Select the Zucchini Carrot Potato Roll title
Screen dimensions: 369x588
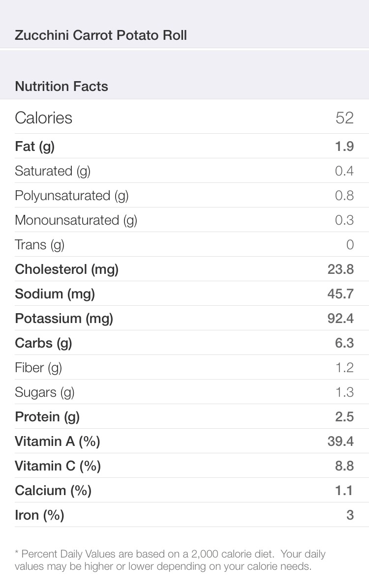[100, 35]
